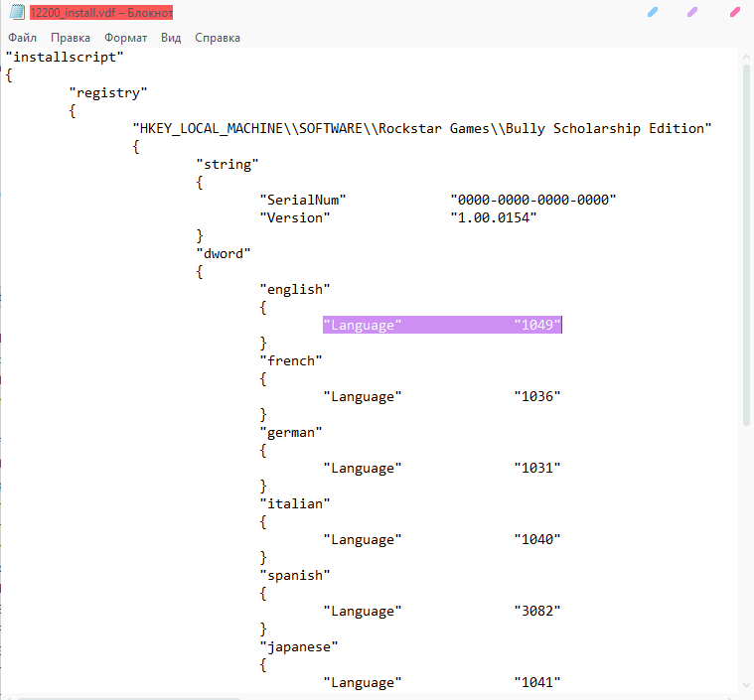This screenshot has width=754, height=700.
Task: Open the Вид menu
Action: click(x=171, y=38)
